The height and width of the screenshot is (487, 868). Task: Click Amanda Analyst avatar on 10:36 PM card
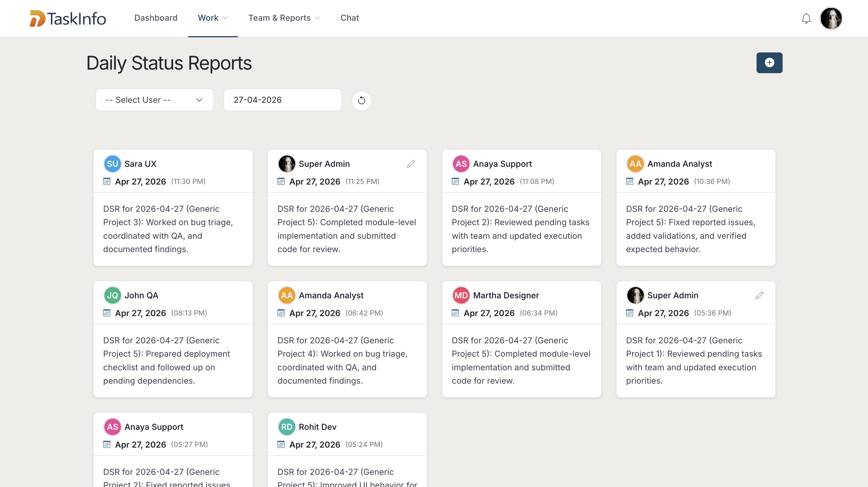point(635,164)
